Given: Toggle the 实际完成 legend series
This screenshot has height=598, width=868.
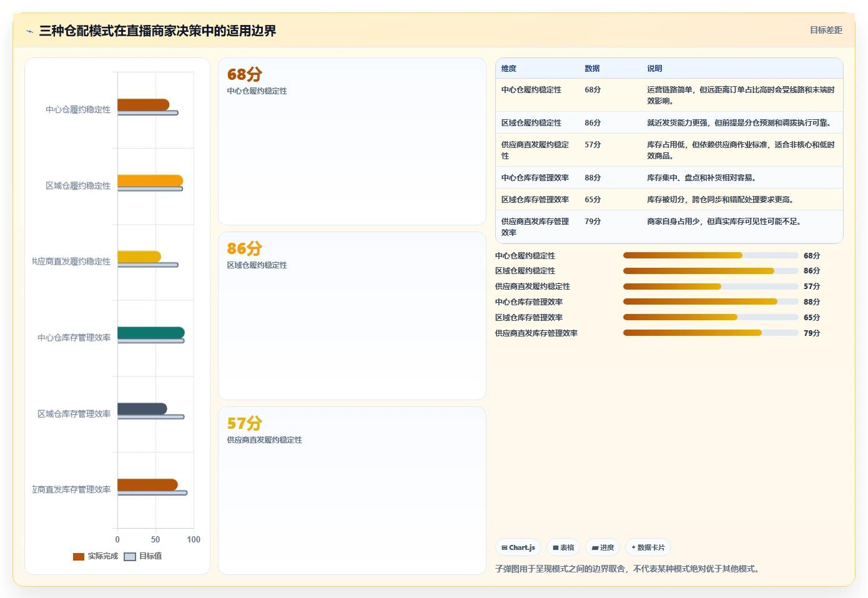Looking at the screenshot, I should (96, 556).
